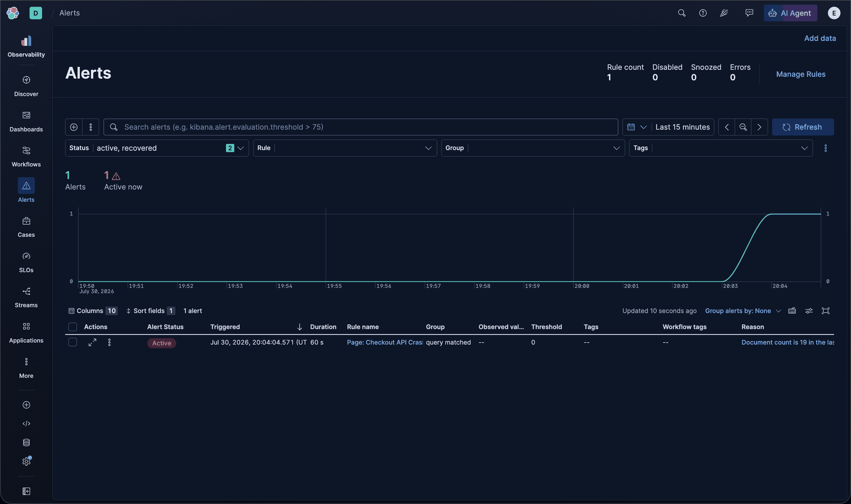Viewport: 851px width, 504px height.
Task: Click the Rule name column header
Action: (363, 327)
